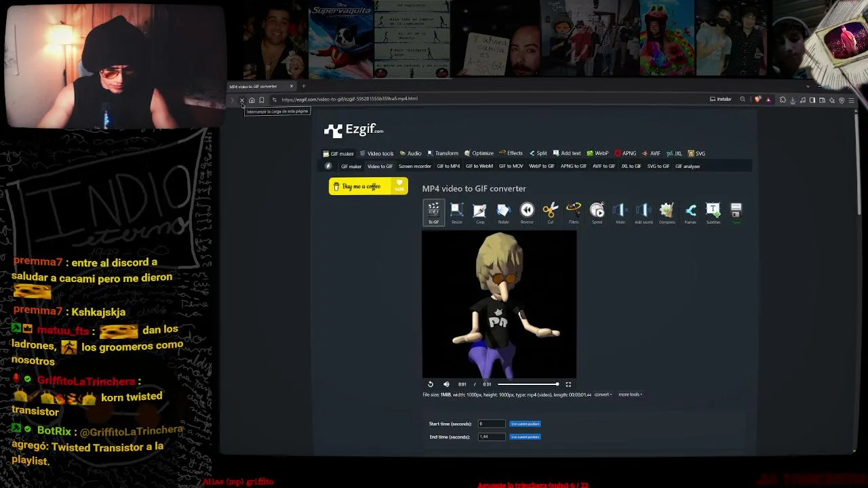
Task: Click the zoom magnifier icon in address bar
Action: coord(743,100)
